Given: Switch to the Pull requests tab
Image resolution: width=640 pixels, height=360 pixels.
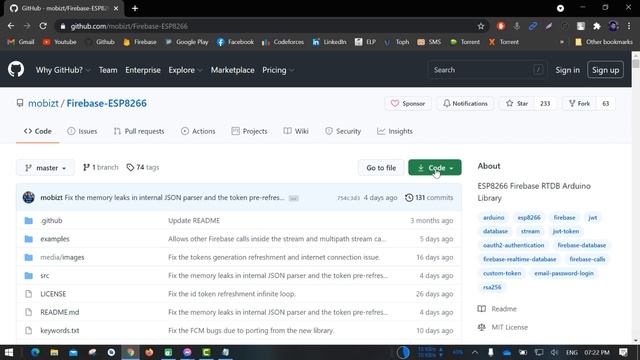Looking at the screenshot, I should (139, 131).
